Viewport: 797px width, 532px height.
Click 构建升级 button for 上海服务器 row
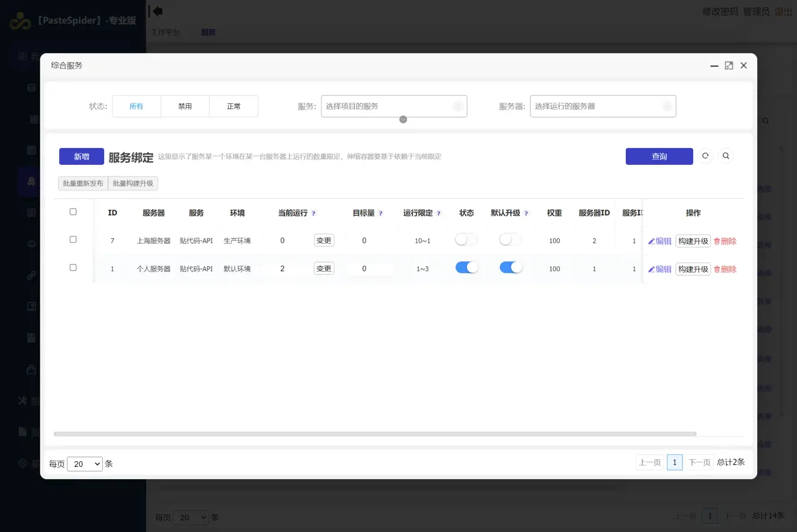[693, 241]
